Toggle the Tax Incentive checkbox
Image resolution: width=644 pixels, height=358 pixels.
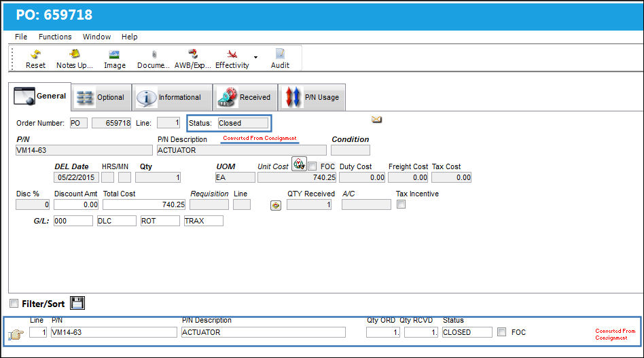pos(401,204)
